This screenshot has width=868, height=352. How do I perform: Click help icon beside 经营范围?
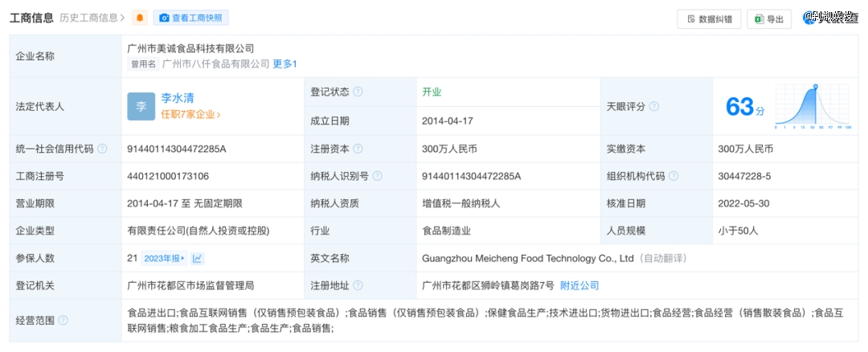[63, 320]
